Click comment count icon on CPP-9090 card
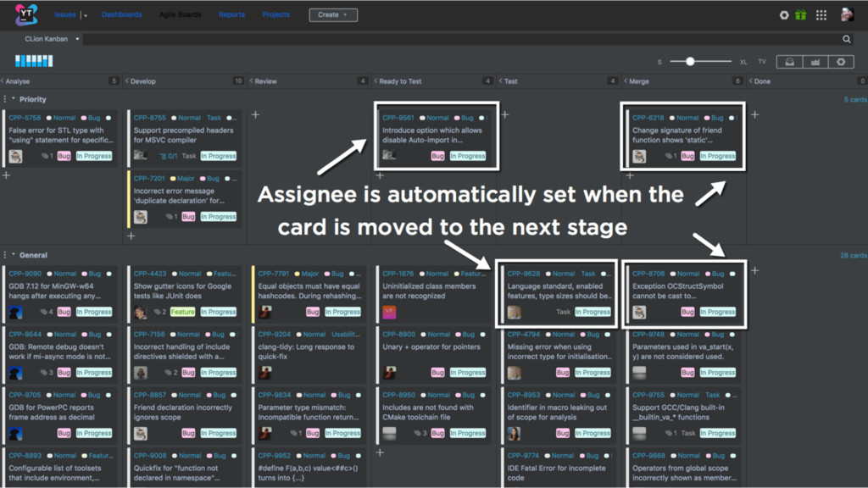868x488 pixels. 44,312
